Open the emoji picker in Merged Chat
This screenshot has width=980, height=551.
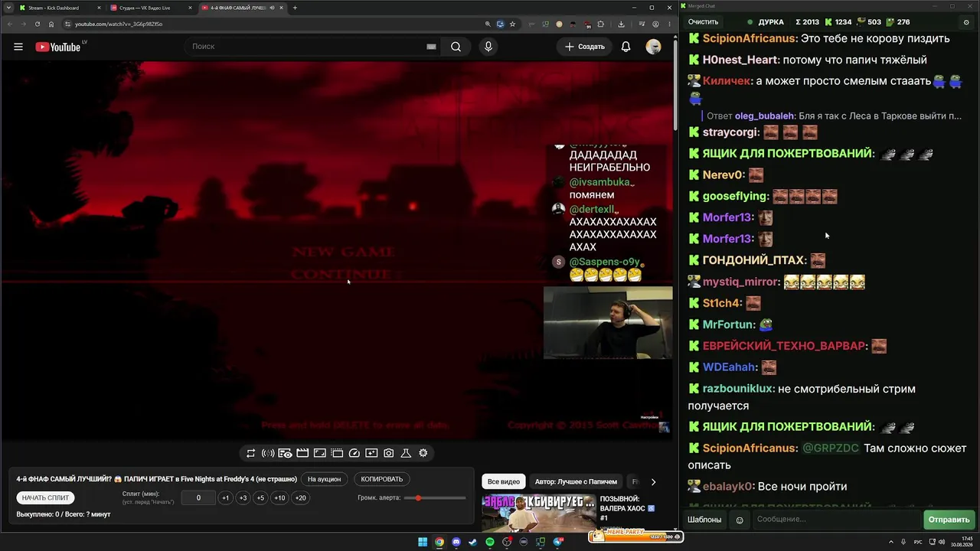740,520
